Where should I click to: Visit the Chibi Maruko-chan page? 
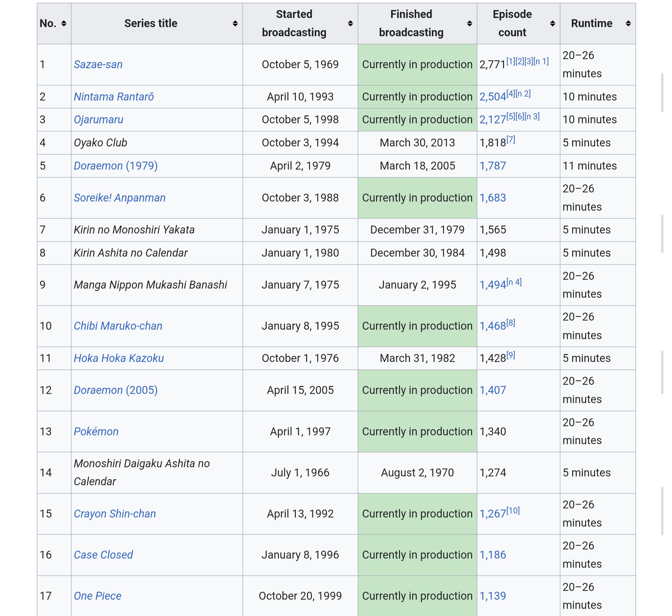(x=118, y=326)
